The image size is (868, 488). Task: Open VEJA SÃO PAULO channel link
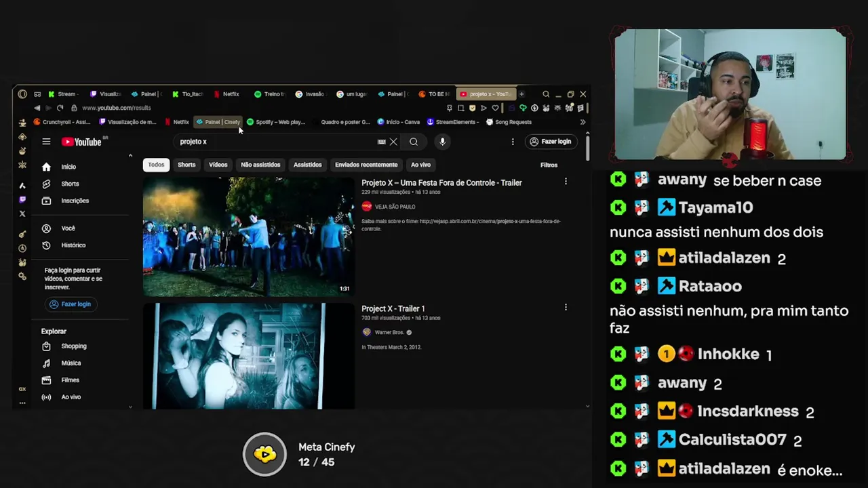[x=395, y=207]
